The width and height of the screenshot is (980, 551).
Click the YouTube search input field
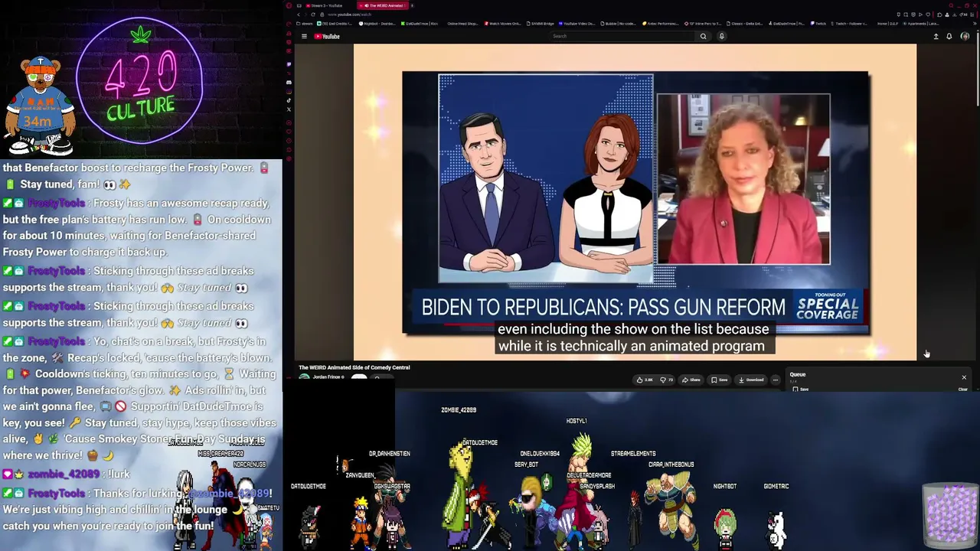coord(624,36)
